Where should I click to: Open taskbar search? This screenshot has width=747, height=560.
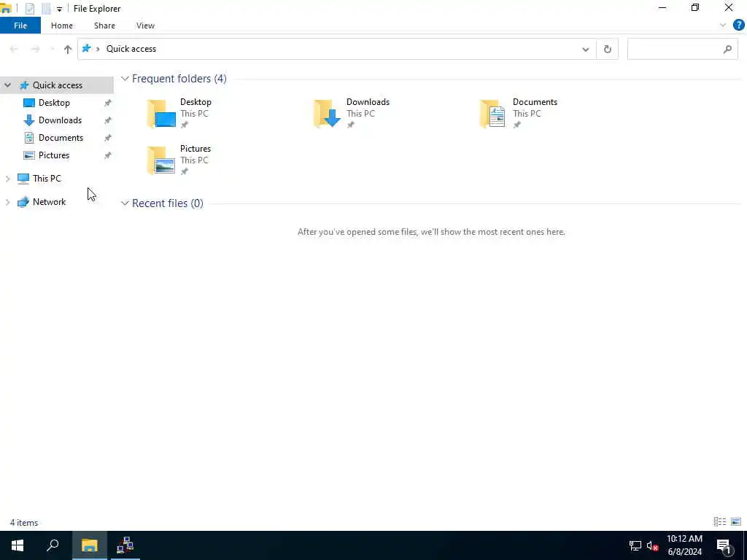[x=53, y=545]
